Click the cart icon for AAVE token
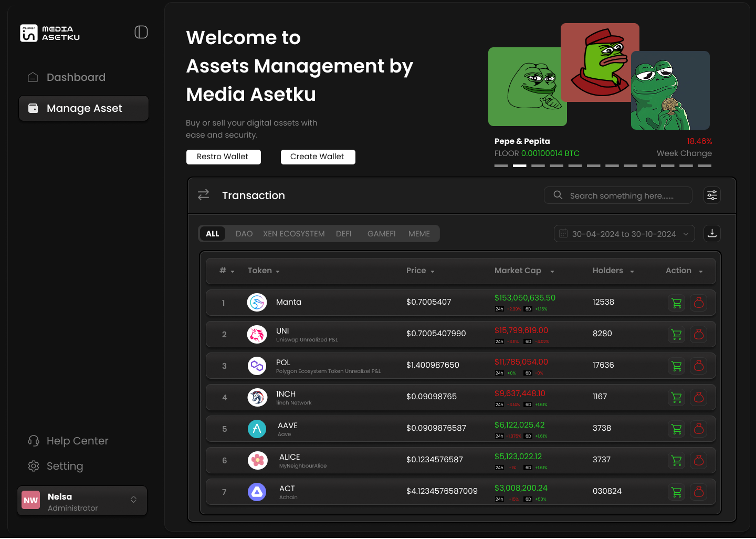 [x=676, y=429]
